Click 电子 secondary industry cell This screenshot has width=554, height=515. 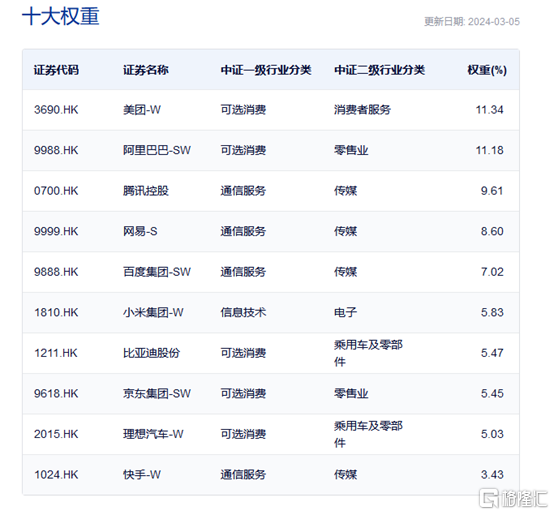click(345, 312)
